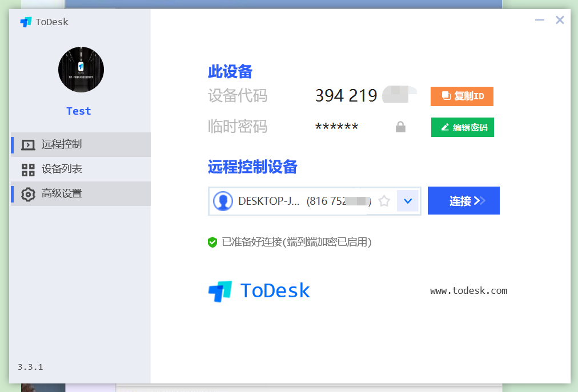This screenshot has width=578, height=392.
Task: Favorite the remote device with star icon
Action: pyautogui.click(x=384, y=201)
